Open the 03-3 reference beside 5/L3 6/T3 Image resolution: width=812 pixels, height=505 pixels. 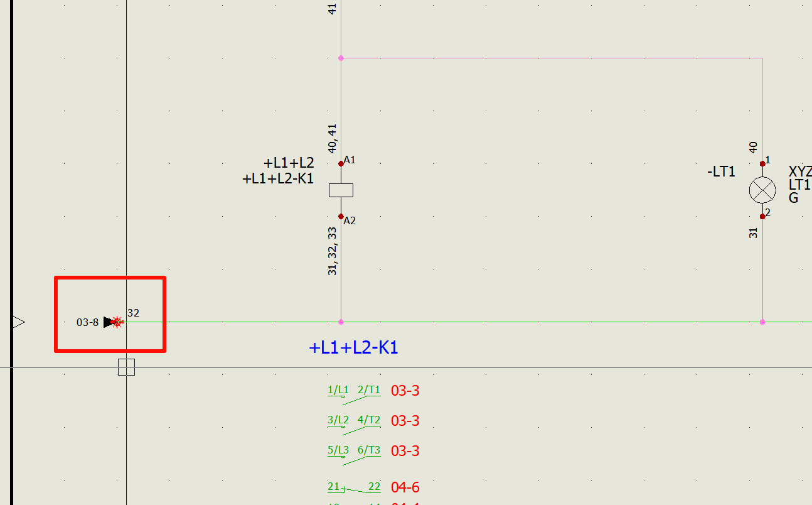405,451
